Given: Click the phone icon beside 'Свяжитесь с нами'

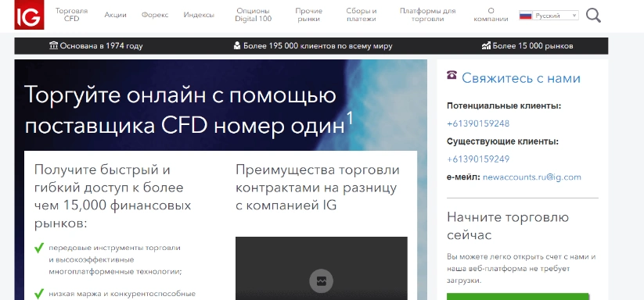Looking at the screenshot, I should [452, 75].
